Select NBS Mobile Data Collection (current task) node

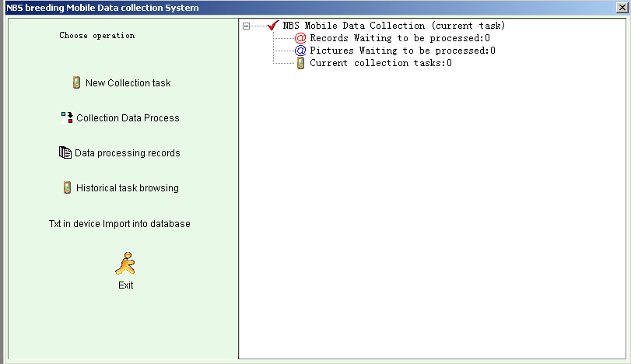[394, 26]
